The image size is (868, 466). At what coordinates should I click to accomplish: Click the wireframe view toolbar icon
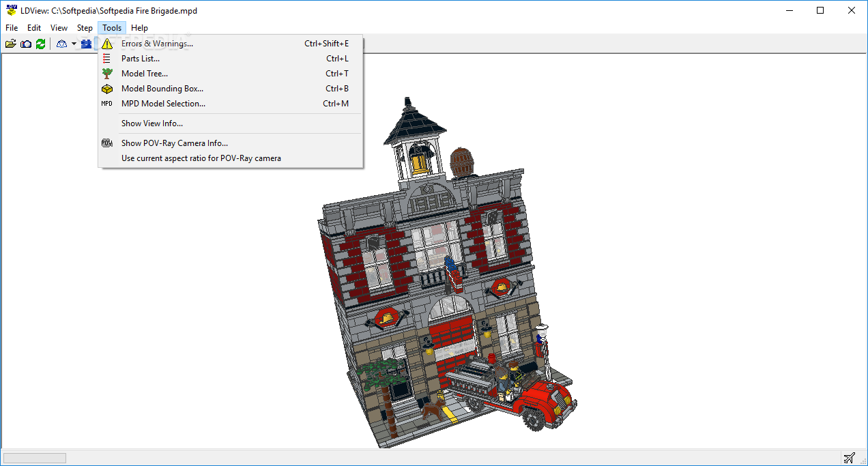coord(62,44)
